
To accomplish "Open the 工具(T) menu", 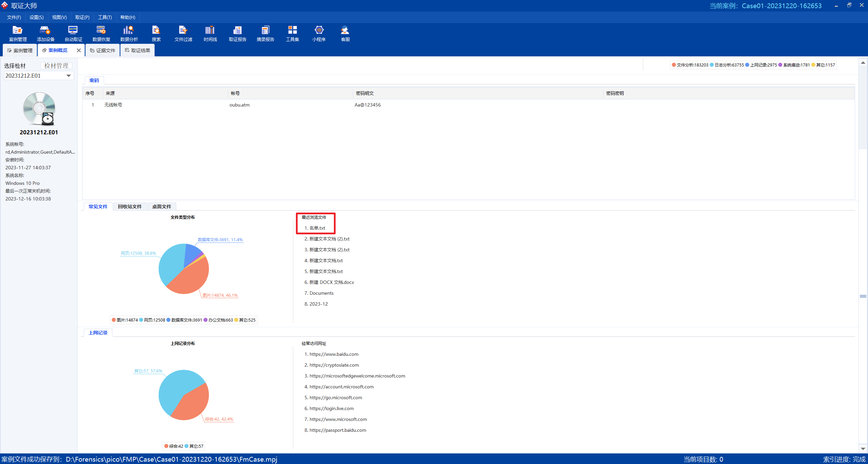I will click(x=105, y=17).
